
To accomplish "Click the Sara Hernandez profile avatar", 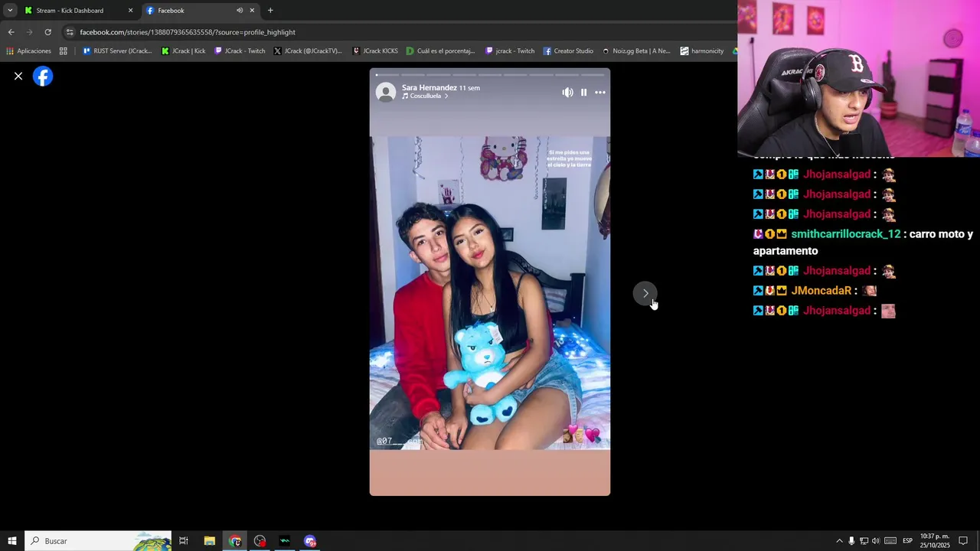I will (x=387, y=93).
